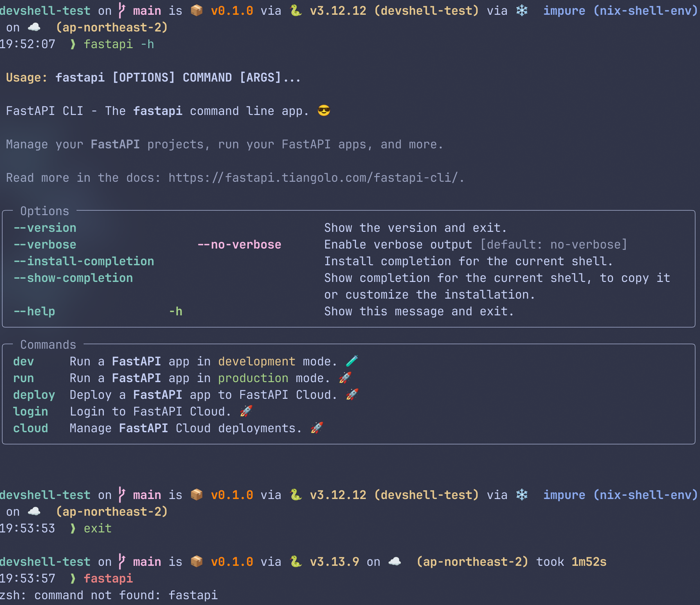The height and width of the screenshot is (605, 700).
Task: Click the Options box heading
Action: coord(45,211)
